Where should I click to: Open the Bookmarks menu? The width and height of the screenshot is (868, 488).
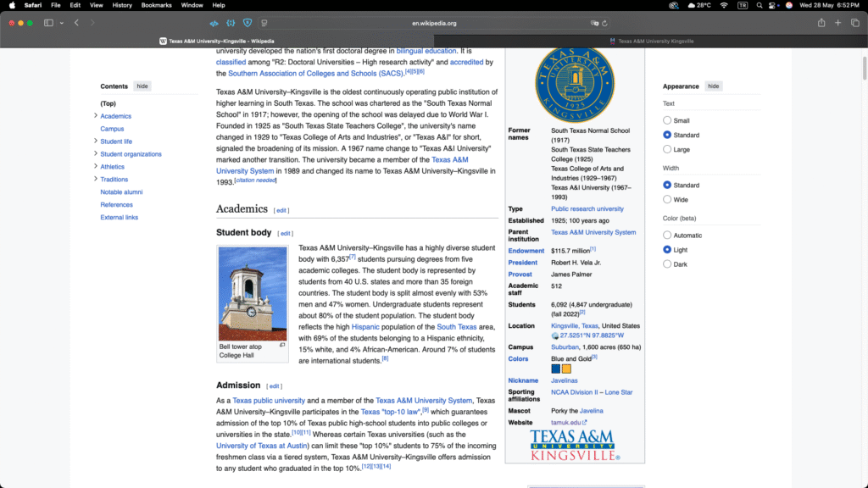point(156,5)
